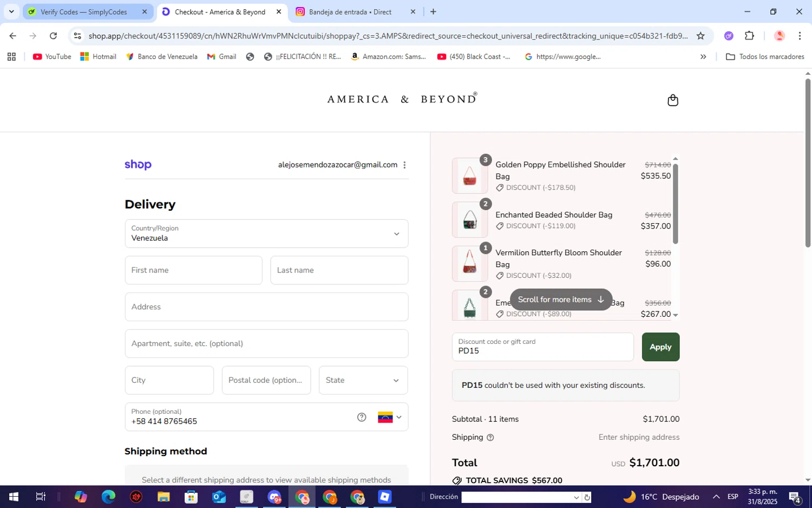
Task: Open Gmail bookmark
Action: [x=221, y=56]
